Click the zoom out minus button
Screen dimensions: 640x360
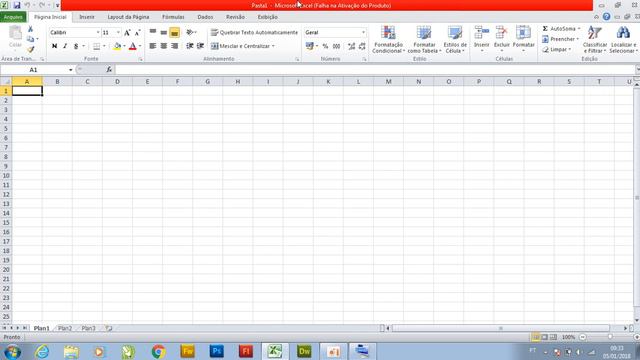pyautogui.click(x=583, y=337)
